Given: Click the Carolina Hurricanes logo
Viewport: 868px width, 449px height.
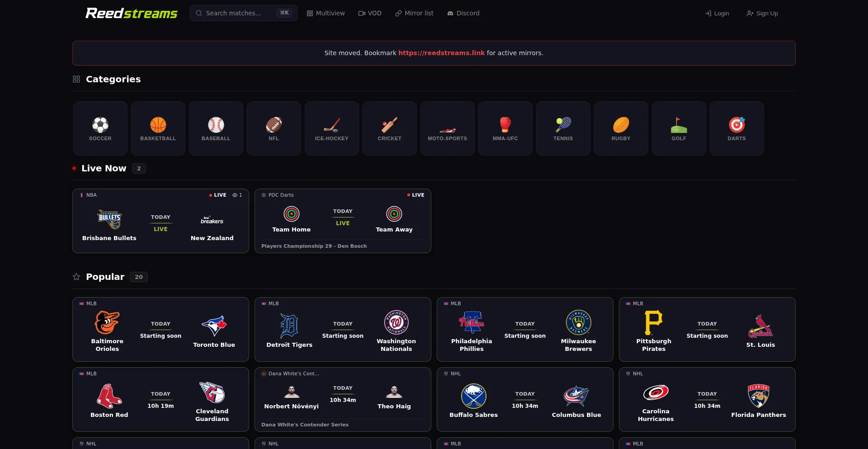Looking at the screenshot, I should pyautogui.click(x=656, y=392).
